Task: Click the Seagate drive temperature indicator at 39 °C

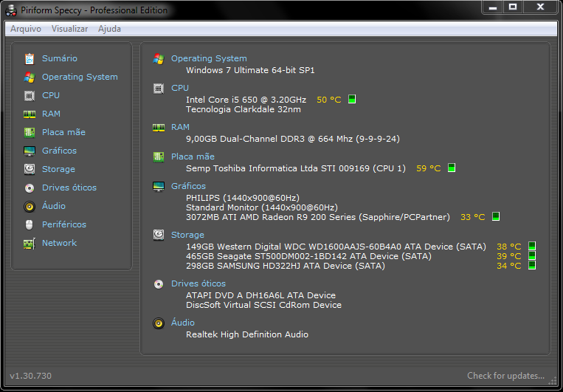Action: pos(532,256)
